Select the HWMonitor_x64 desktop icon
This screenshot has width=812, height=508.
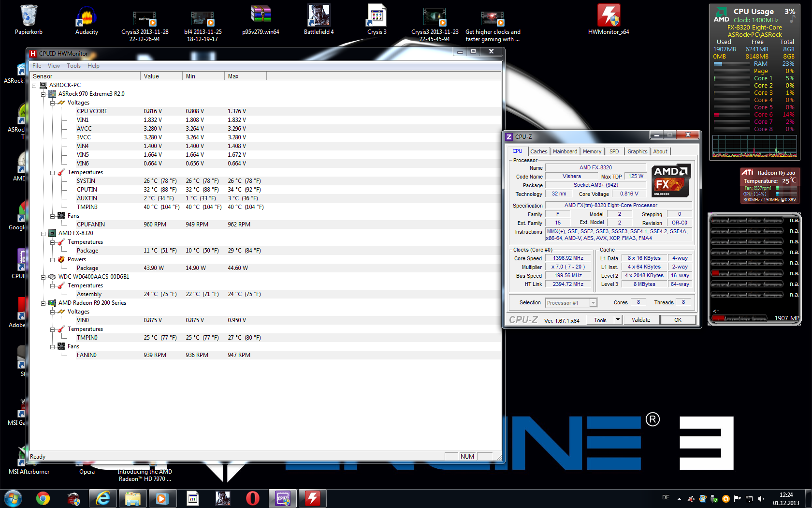pos(609,20)
